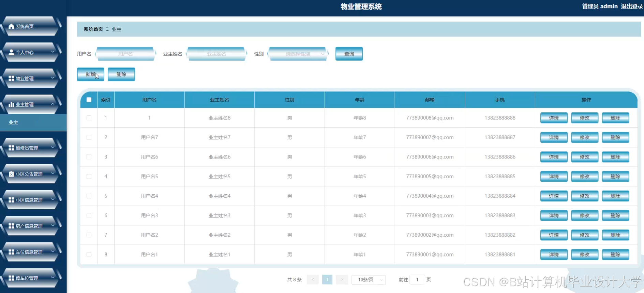This screenshot has height=293, width=644.
Task: Go to next page arrow
Action: (x=342, y=280)
